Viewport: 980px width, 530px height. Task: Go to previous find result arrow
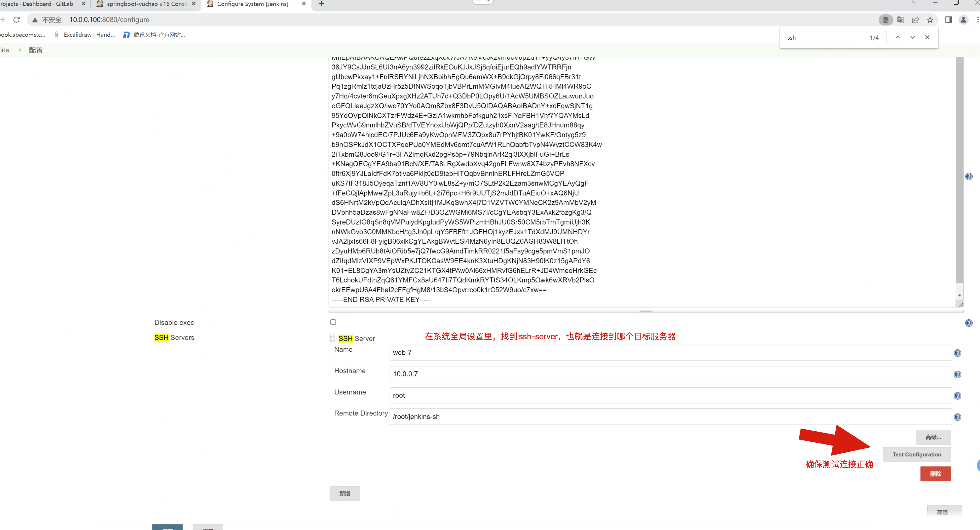point(898,37)
